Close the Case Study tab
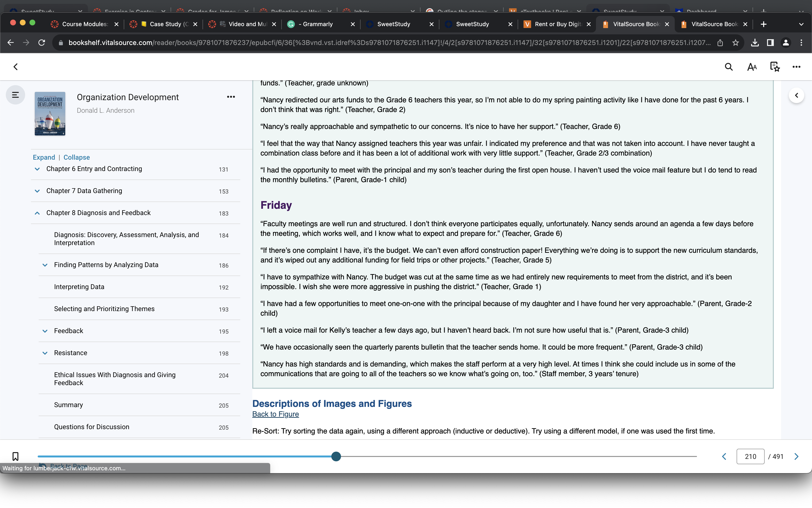 (x=195, y=24)
